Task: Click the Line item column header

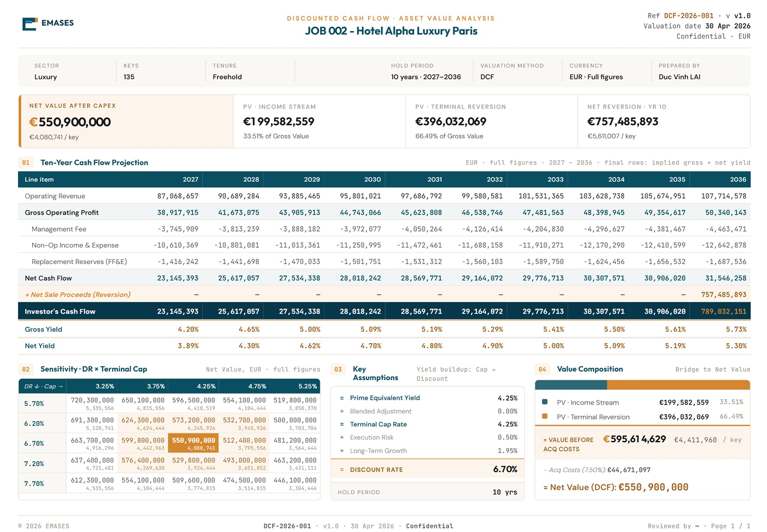Action: [39, 179]
